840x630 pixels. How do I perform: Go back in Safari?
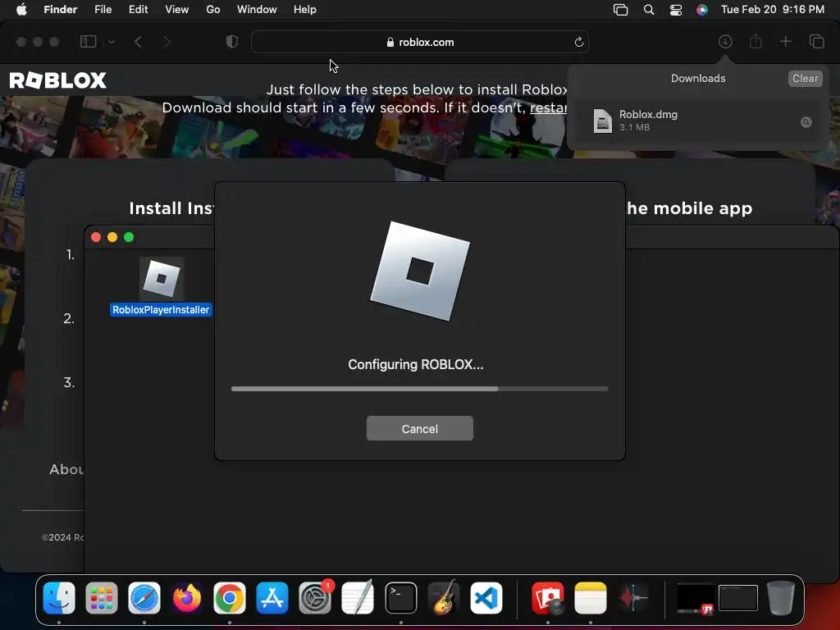138,42
